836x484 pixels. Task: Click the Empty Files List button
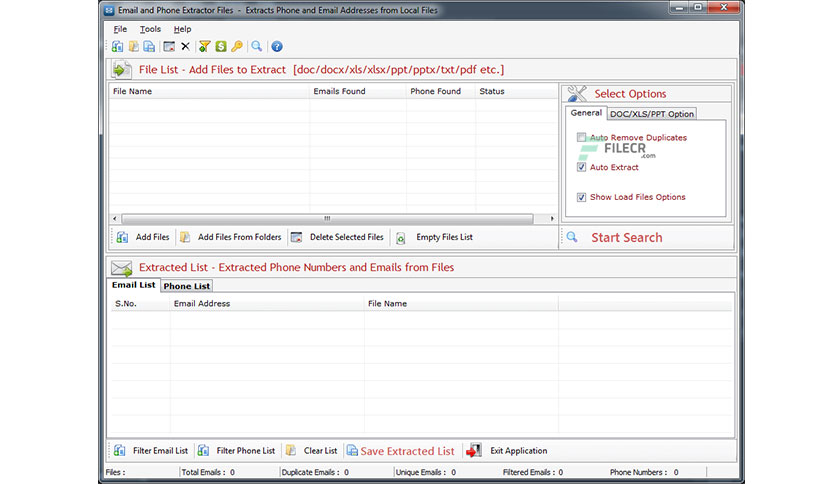tap(435, 237)
